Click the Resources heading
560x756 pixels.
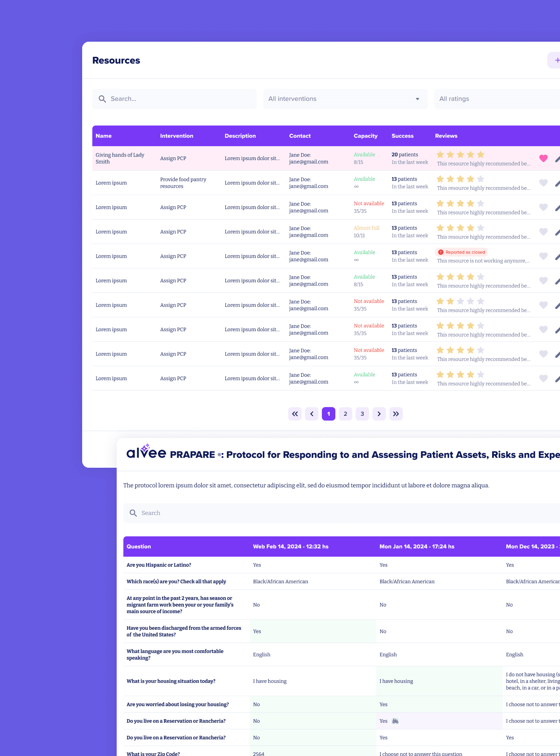[116, 60]
